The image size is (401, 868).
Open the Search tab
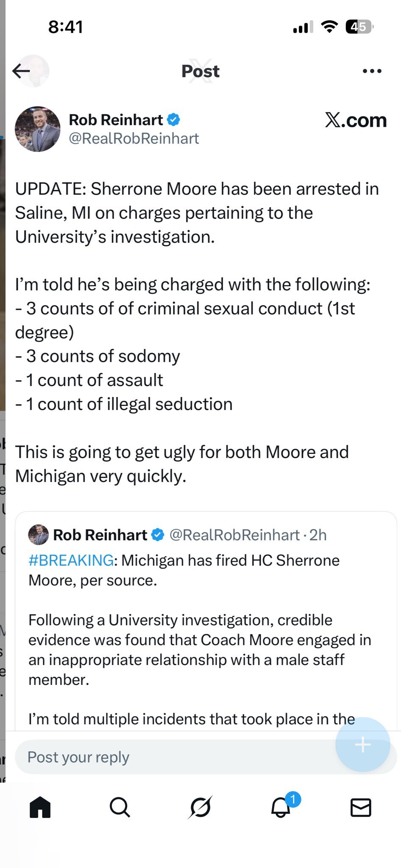point(120,807)
